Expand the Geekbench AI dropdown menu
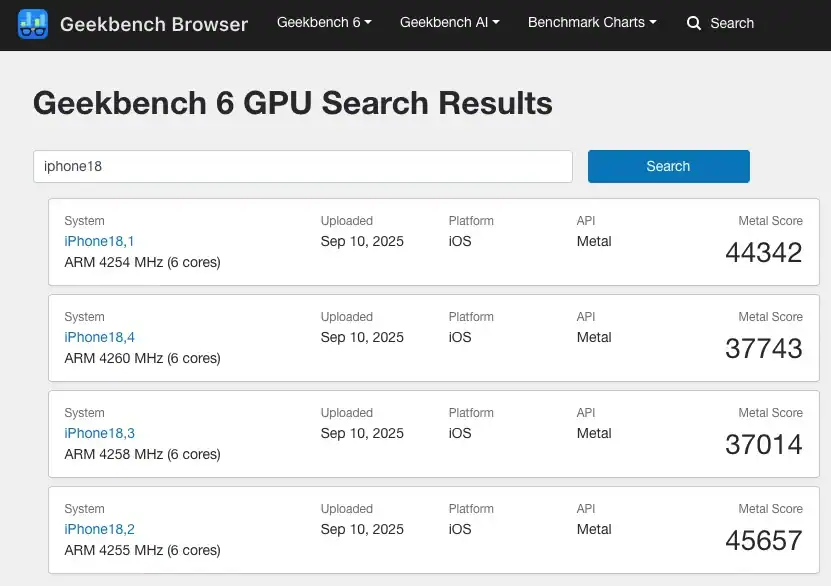The width and height of the screenshot is (831, 586). point(449,22)
